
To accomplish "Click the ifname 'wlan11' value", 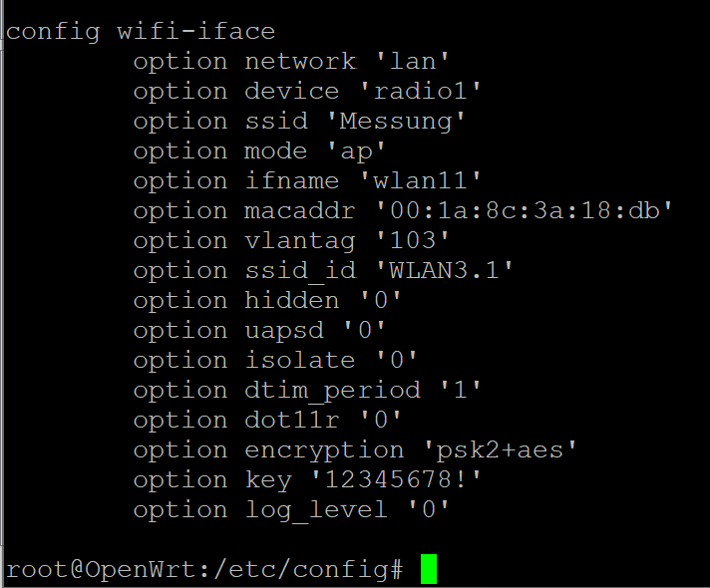I will pyautogui.click(x=420, y=181).
